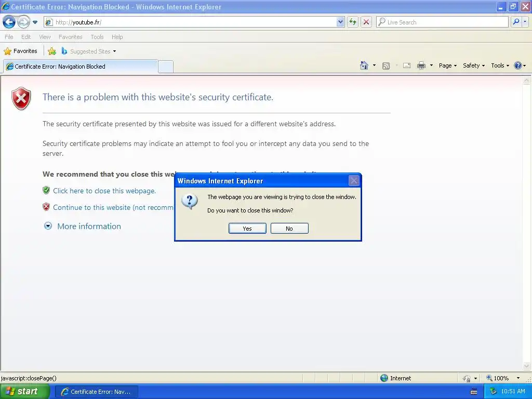
Task: Open the Help menu
Action: [117, 37]
